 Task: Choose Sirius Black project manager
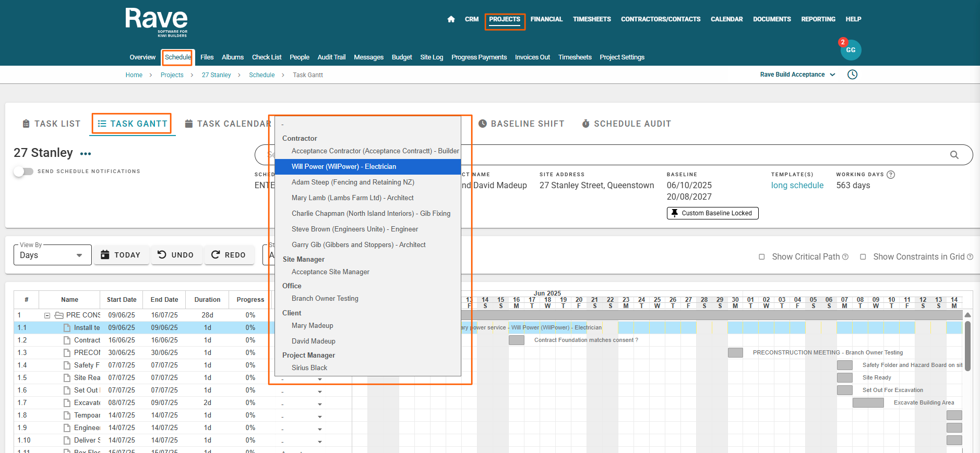point(368,368)
